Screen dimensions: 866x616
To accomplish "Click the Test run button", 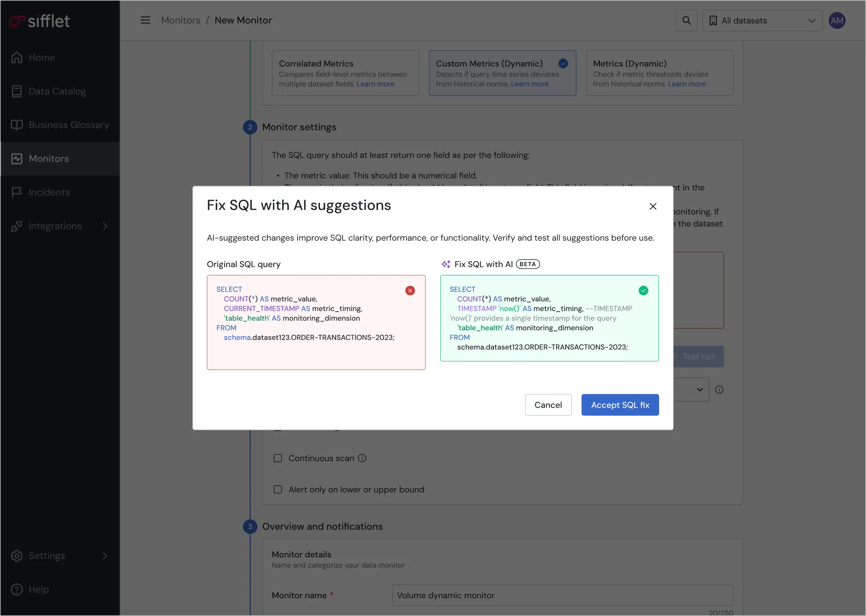I will [698, 356].
